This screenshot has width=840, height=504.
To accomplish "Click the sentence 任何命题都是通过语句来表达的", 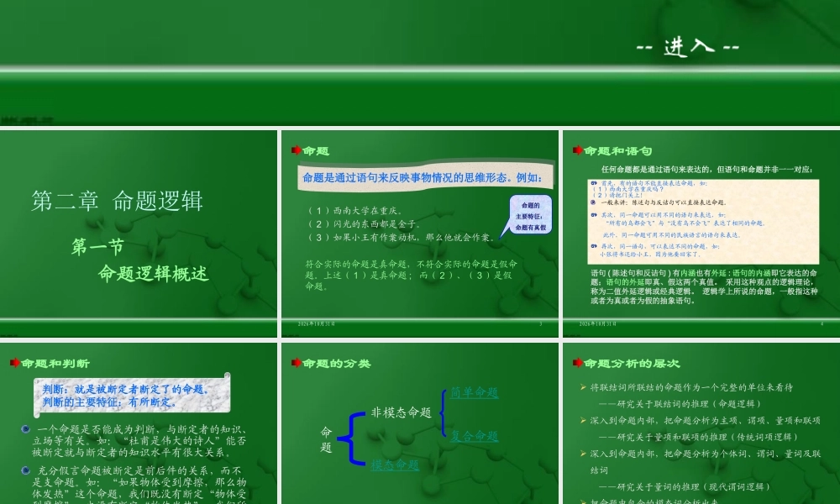I will [x=706, y=169].
